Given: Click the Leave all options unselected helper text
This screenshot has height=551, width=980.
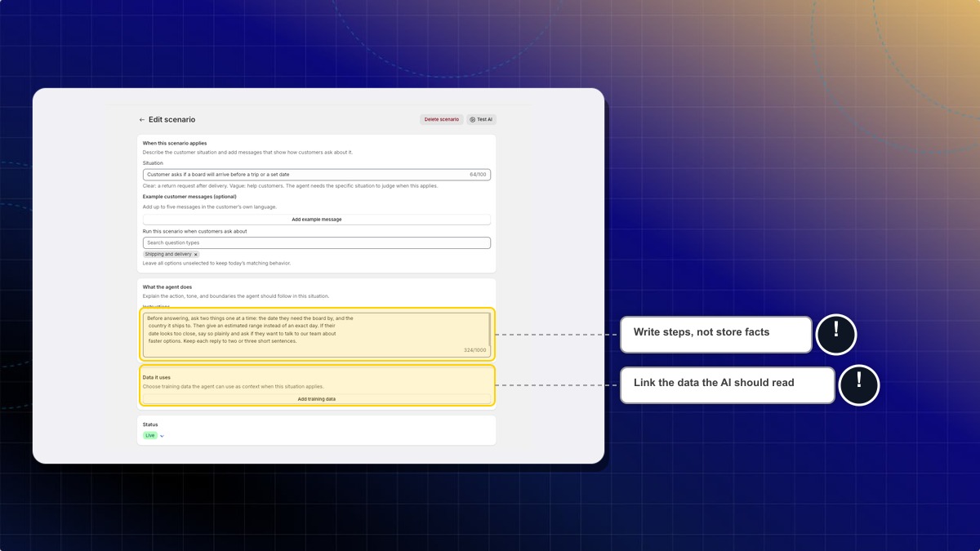Looking at the screenshot, I should click(x=216, y=264).
